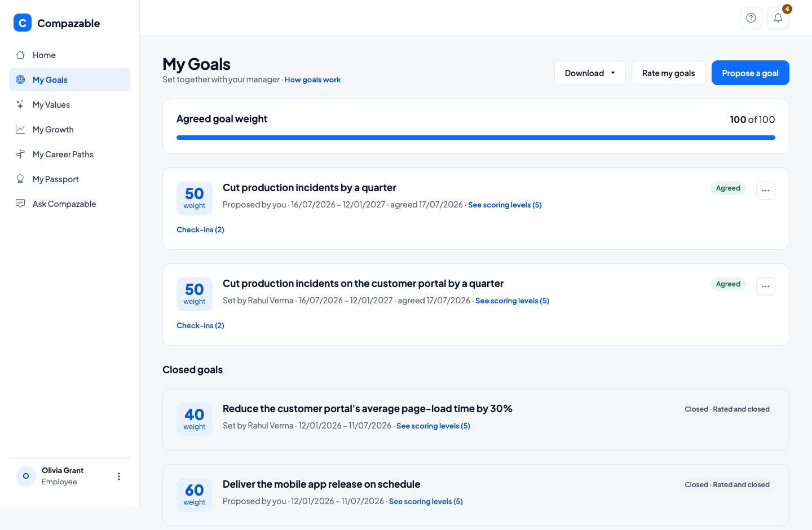See scoring levels for mobile app release goal
The height and width of the screenshot is (530, 812).
pos(426,501)
